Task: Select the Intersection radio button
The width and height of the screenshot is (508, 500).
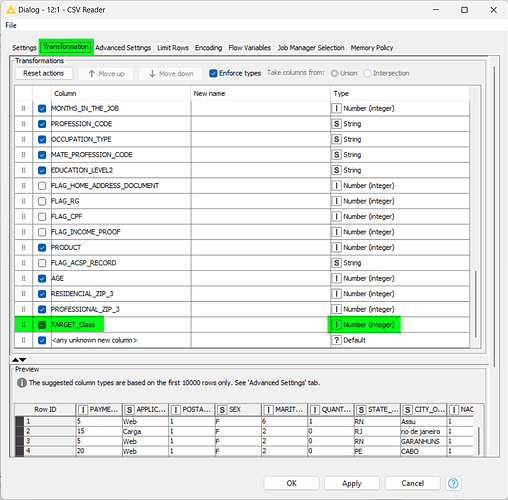Action: 367,73
